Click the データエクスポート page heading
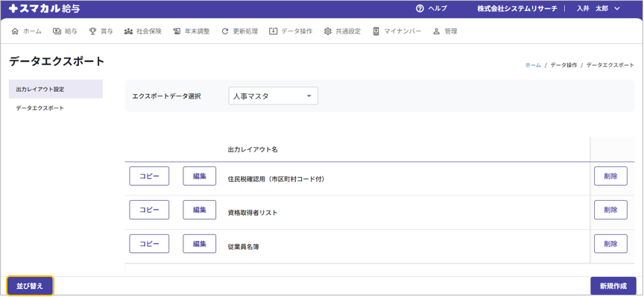Screen dimensions: 644x297 57,61
